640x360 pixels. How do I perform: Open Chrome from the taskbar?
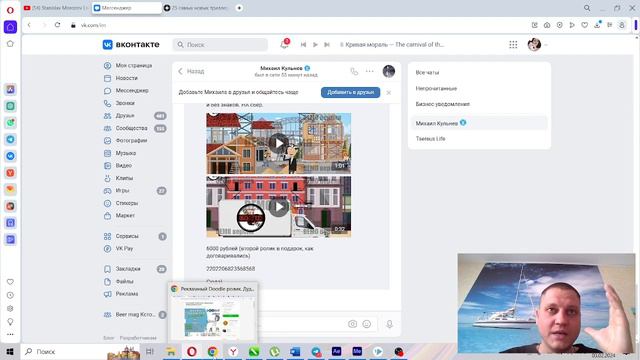[x=212, y=351]
